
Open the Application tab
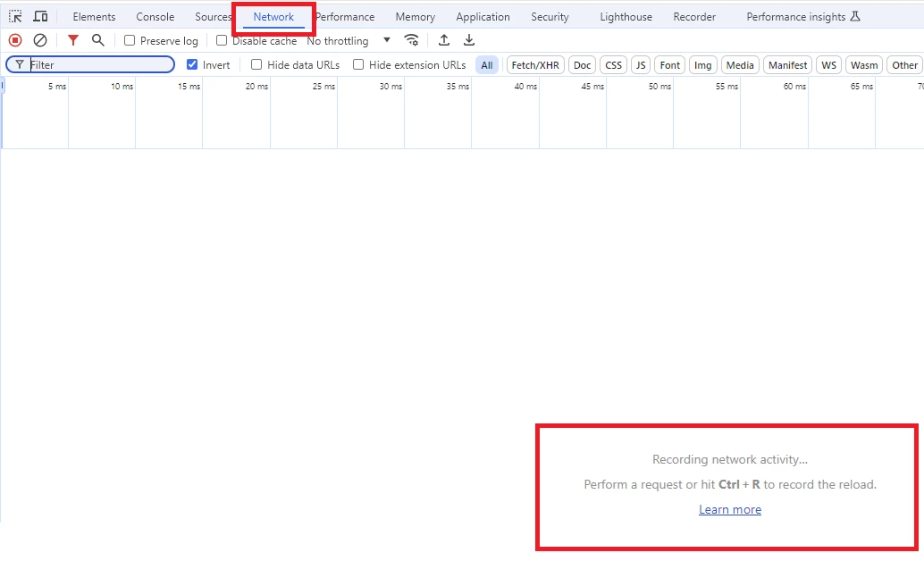coord(483,17)
